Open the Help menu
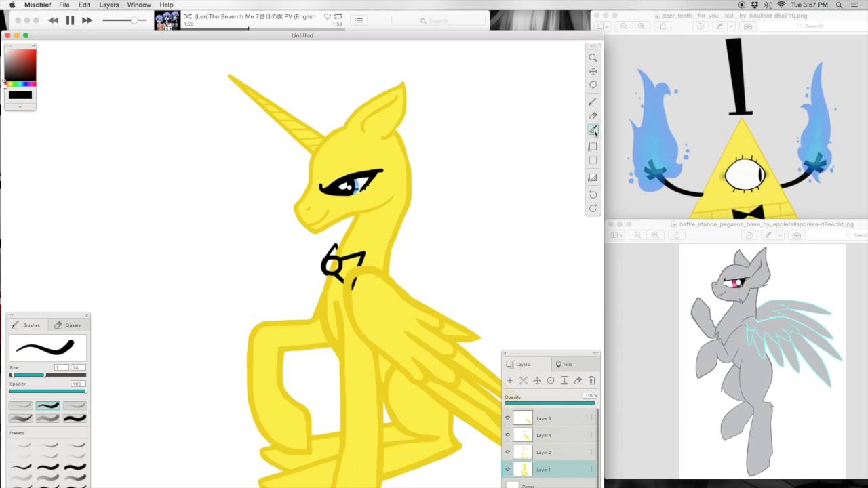The image size is (868, 488). (166, 5)
